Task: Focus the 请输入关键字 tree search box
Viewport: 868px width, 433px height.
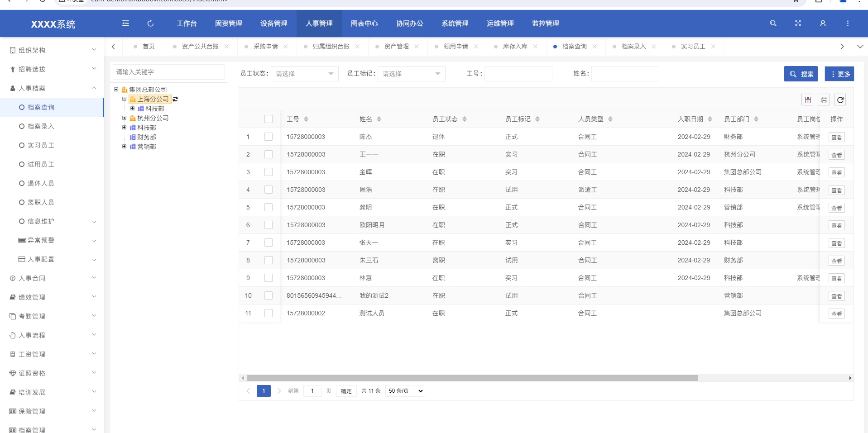Action: 168,72
